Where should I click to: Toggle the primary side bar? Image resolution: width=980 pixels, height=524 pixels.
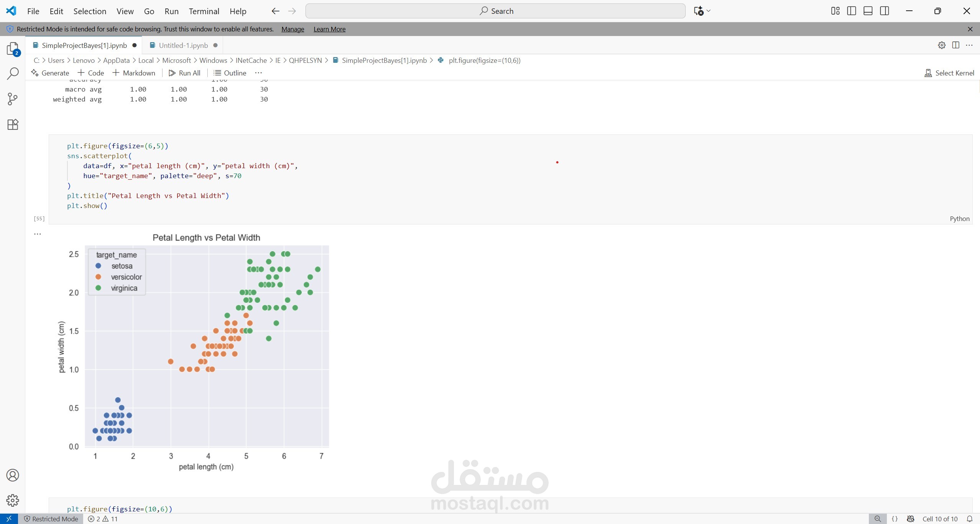click(x=852, y=11)
